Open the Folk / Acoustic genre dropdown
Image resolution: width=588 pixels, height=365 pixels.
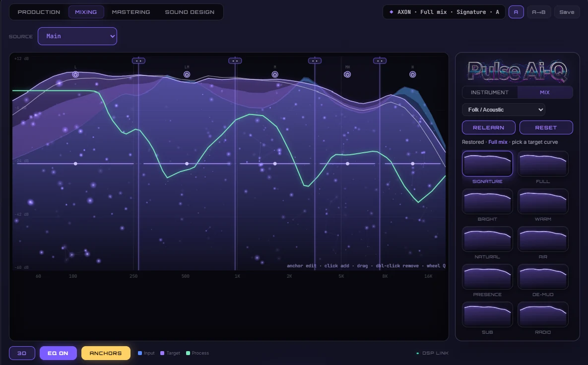click(x=503, y=110)
